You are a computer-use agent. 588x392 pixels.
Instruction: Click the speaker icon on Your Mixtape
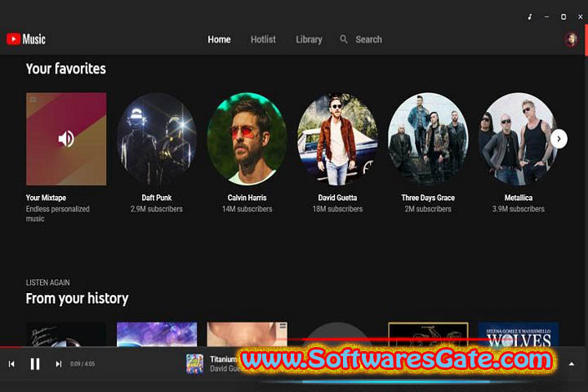coord(66,139)
